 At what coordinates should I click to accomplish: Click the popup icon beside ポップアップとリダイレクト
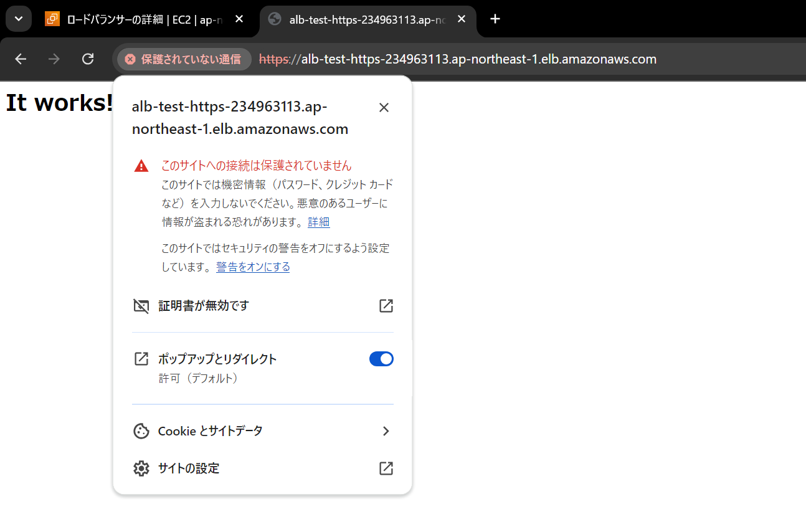pyautogui.click(x=141, y=359)
